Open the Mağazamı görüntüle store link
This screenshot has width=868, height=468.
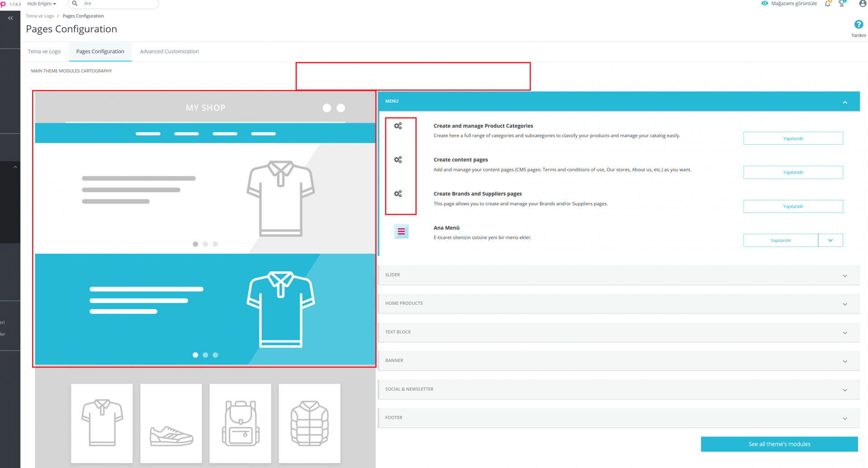point(789,4)
